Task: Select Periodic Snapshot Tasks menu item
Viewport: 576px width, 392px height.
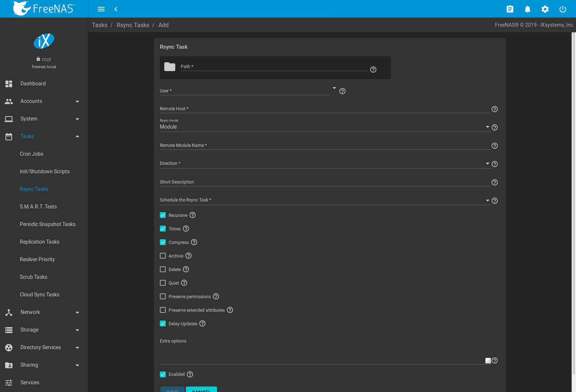Action: point(48,224)
